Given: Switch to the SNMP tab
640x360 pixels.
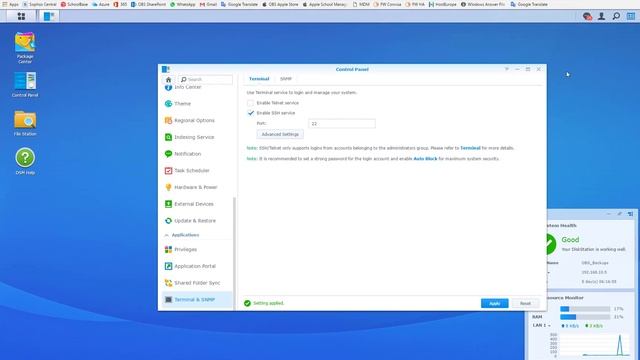Looking at the screenshot, I should [286, 79].
